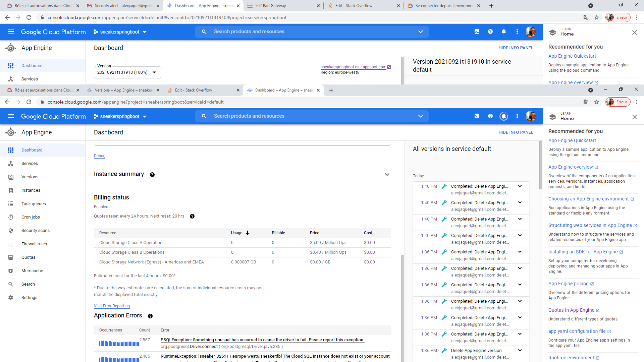The width and height of the screenshot is (644, 362).
Task: Toggle the Hide Info Panel option
Action: (515, 132)
